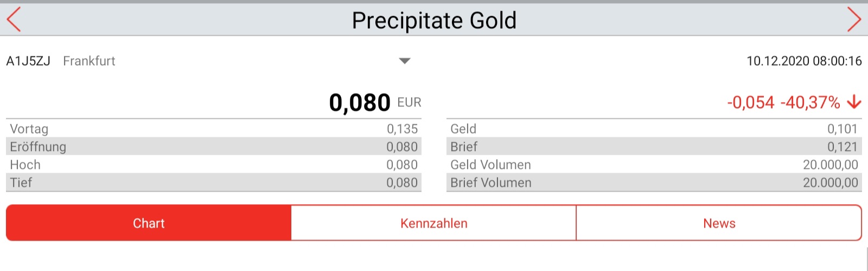Click the Hoch row
The width and height of the screenshot is (868, 271).
[214, 165]
